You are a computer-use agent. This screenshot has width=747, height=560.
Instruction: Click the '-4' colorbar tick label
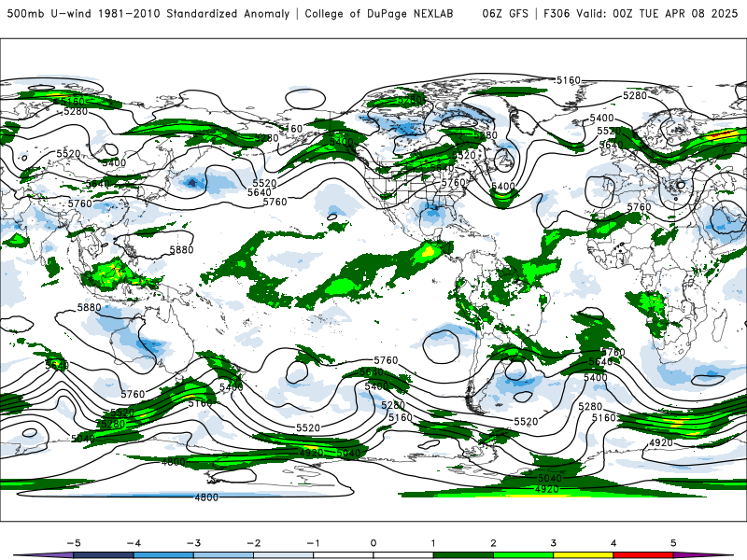(x=134, y=543)
